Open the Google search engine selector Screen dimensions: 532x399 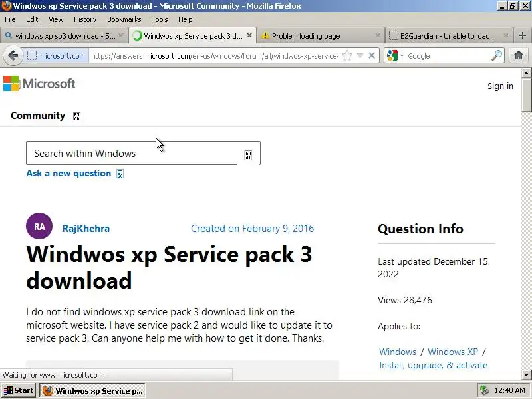pyautogui.click(x=395, y=55)
